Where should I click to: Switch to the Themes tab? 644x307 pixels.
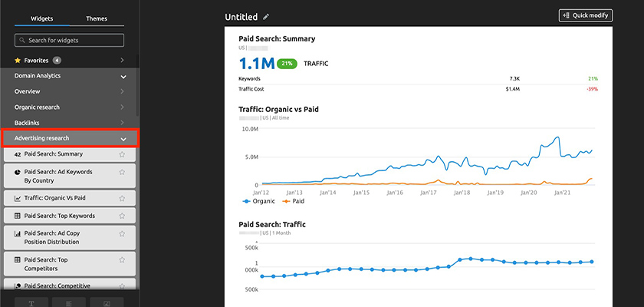point(97,18)
